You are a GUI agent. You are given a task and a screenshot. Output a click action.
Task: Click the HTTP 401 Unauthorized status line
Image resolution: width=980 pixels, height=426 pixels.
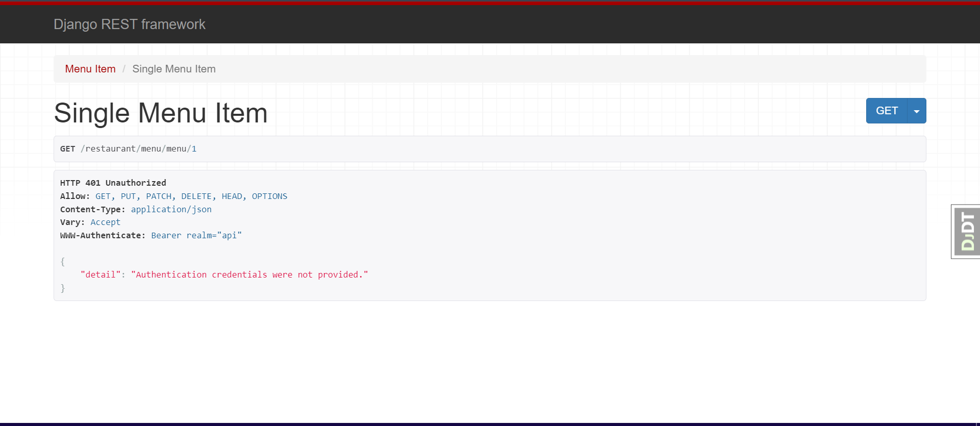(x=113, y=183)
